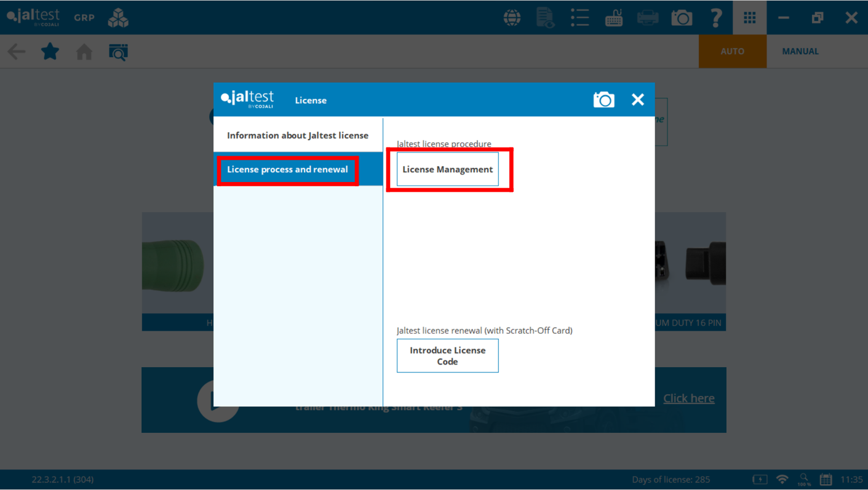
Task: Click version number 22.3.2.1.1 (304)
Action: tap(63, 480)
